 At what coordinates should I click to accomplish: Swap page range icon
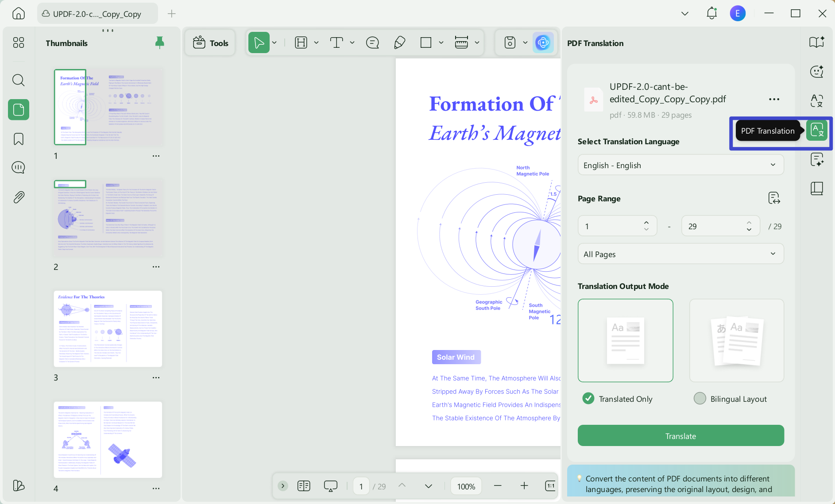774,198
